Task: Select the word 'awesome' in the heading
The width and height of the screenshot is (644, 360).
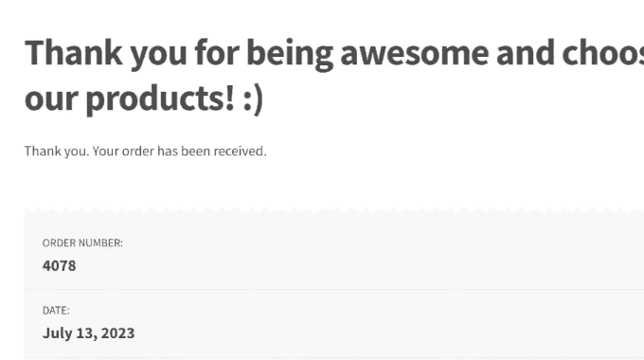Action: [x=415, y=53]
